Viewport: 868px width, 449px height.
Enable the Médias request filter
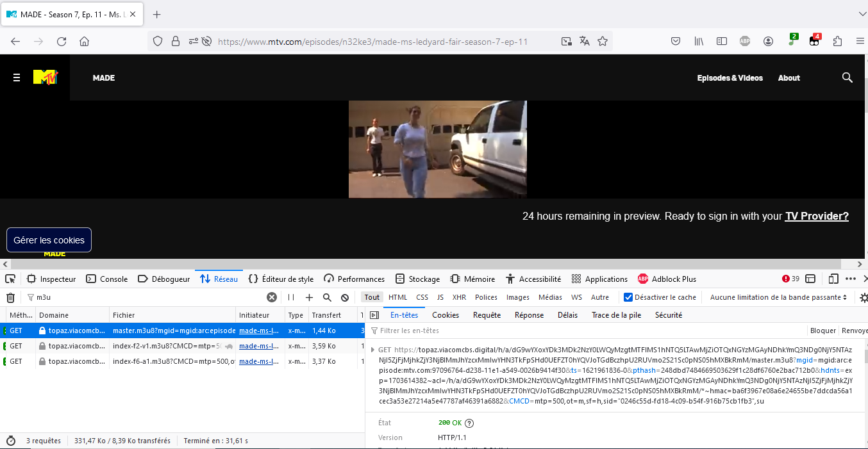(x=550, y=297)
